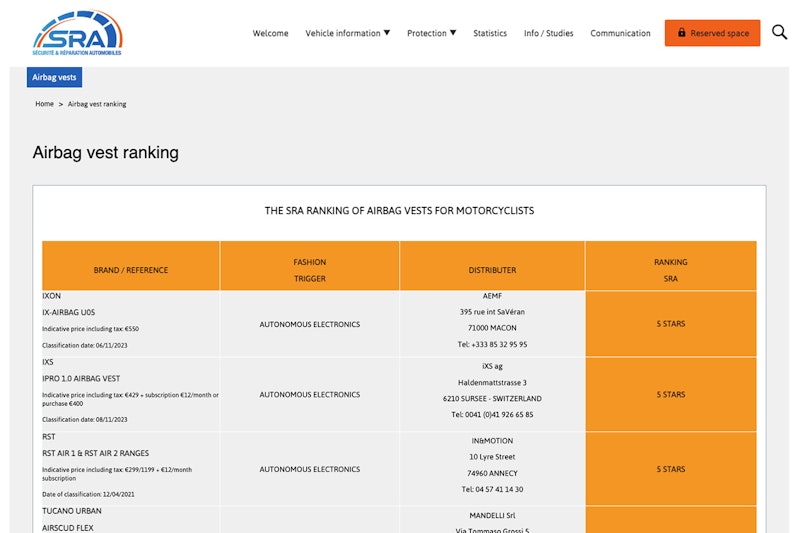Viewport: 800px width, 533px height.
Task: Click 74960 ANNECY text
Action: point(492,473)
